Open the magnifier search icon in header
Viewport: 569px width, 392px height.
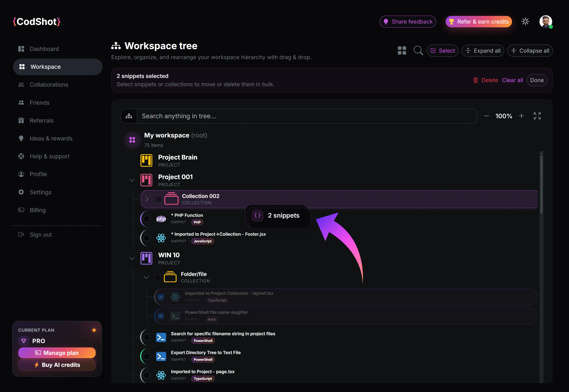pos(418,51)
